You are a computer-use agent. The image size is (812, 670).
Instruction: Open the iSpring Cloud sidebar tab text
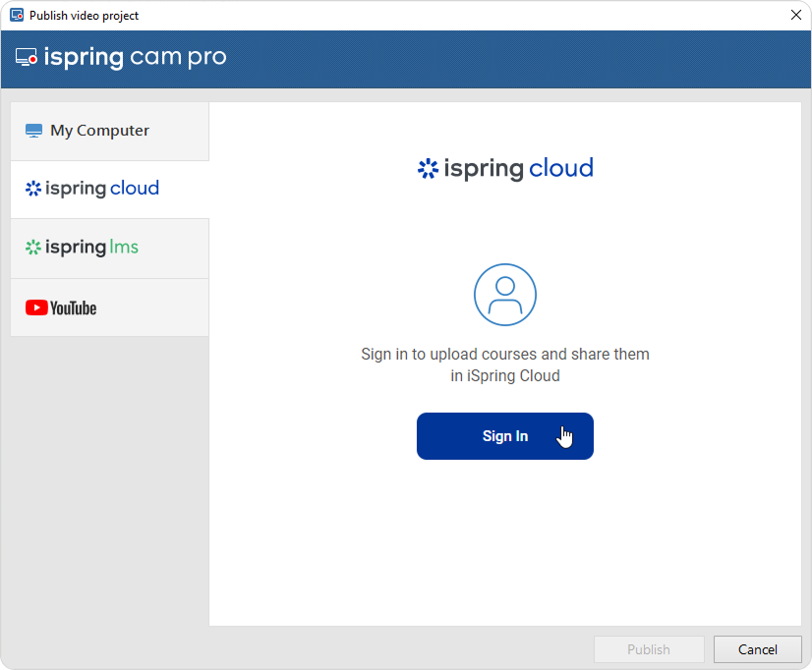click(x=102, y=189)
